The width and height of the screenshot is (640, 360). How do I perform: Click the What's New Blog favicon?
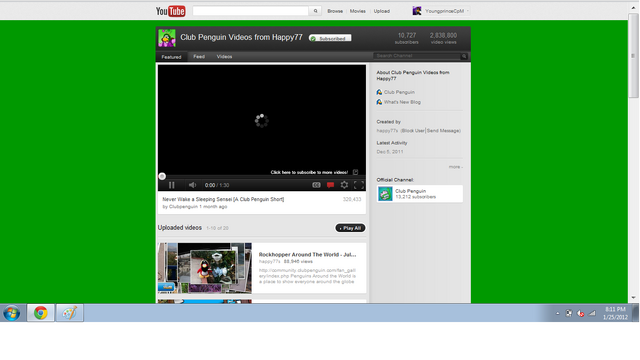379,102
